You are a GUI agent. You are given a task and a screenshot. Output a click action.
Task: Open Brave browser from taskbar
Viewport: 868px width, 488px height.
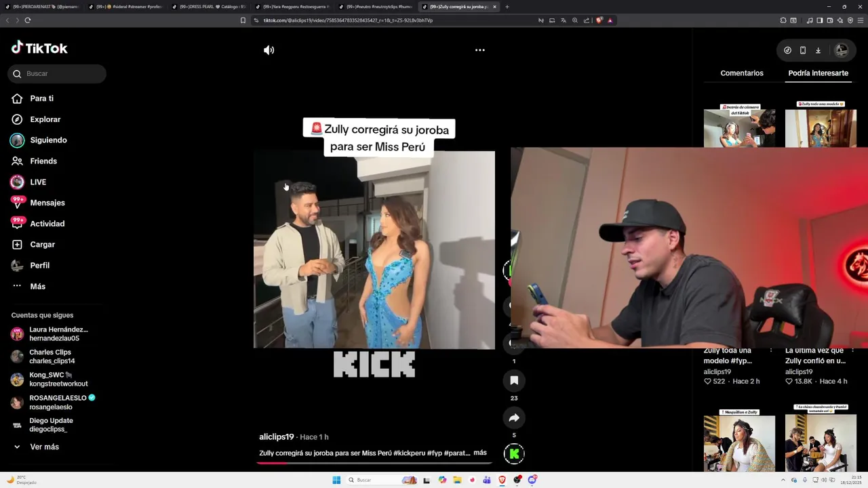tap(502, 480)
